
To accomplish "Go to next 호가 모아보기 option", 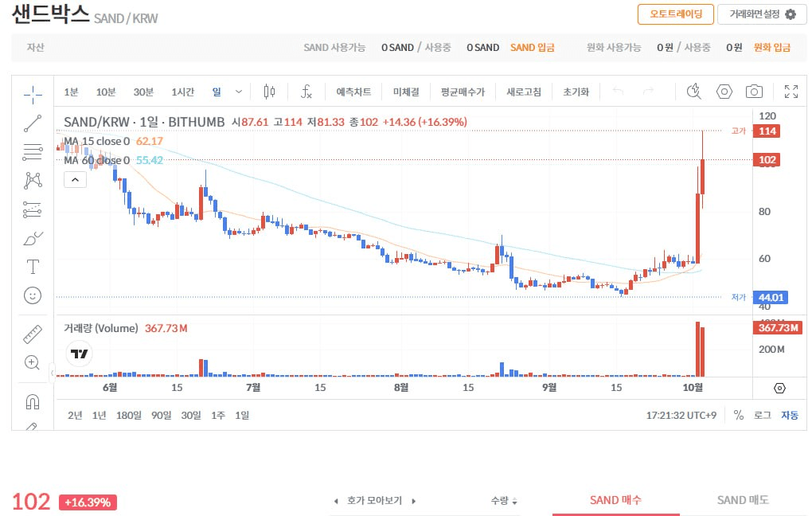I will coord(414,501).
